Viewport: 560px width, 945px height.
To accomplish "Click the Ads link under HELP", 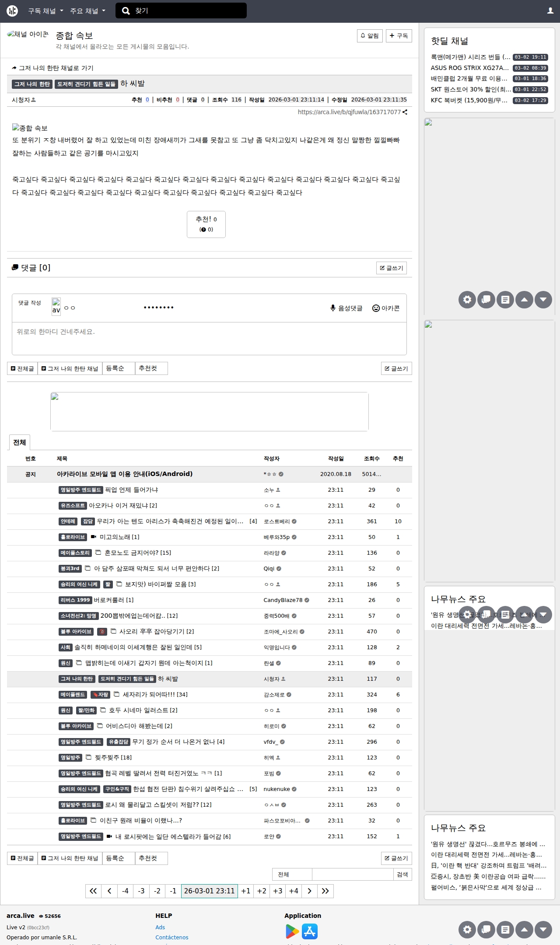I will [160, 927].
